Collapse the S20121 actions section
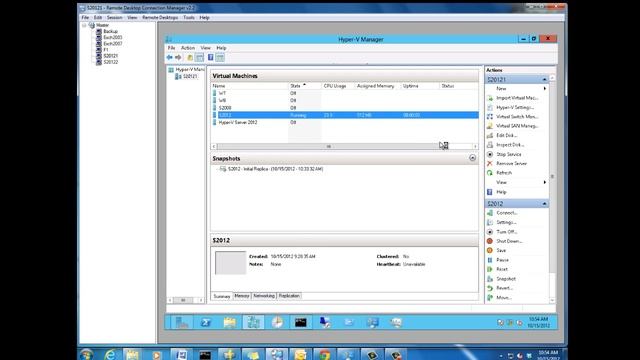This screenshot has height=360, width=640. [544, 80]
